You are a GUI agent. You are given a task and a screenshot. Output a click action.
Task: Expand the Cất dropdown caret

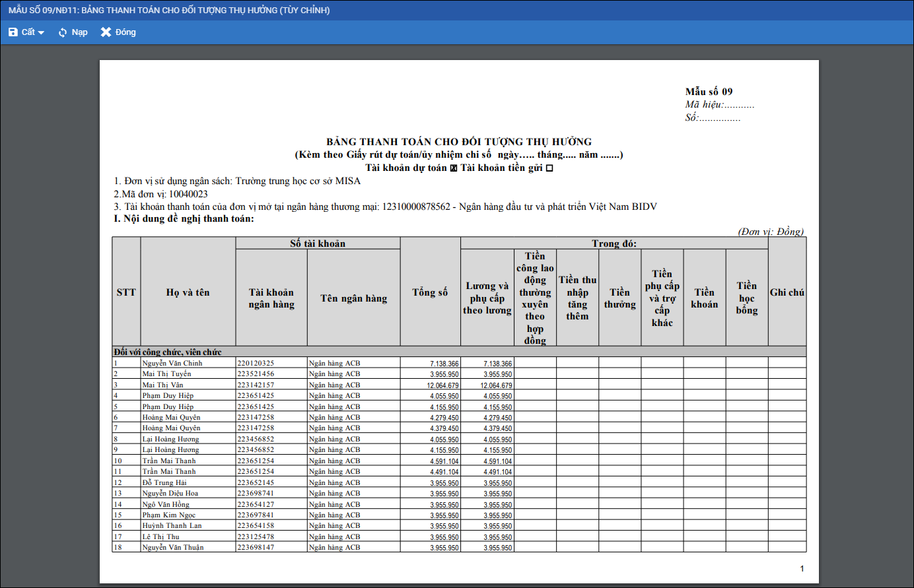coord(41,33)
